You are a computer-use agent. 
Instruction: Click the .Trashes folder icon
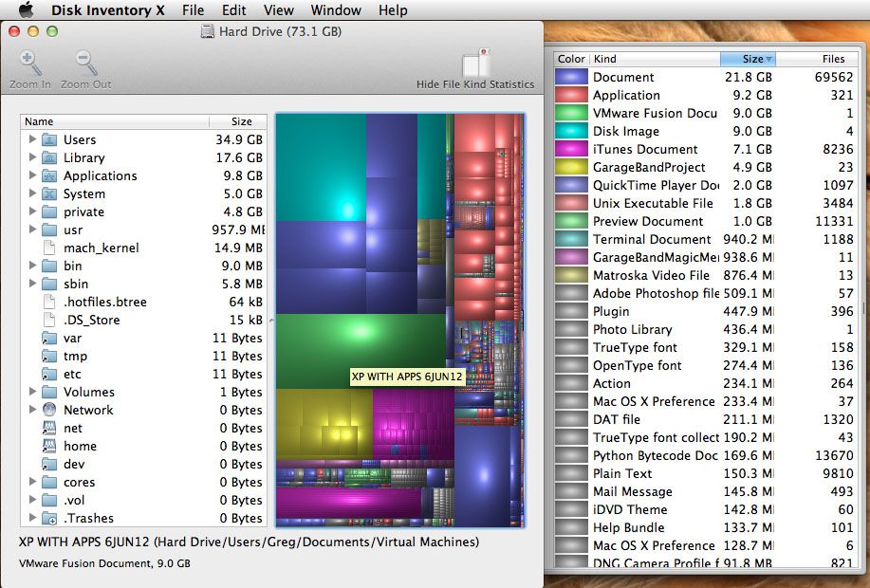tap(49, 518)
